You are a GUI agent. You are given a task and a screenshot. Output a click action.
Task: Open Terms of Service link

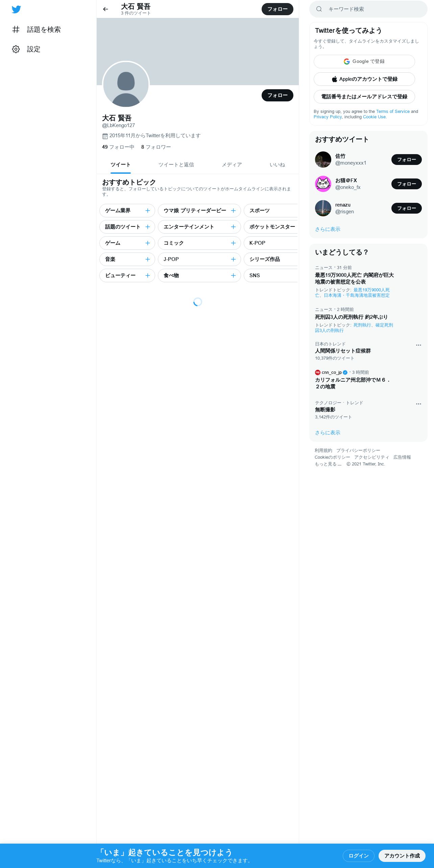click(393, 112)
